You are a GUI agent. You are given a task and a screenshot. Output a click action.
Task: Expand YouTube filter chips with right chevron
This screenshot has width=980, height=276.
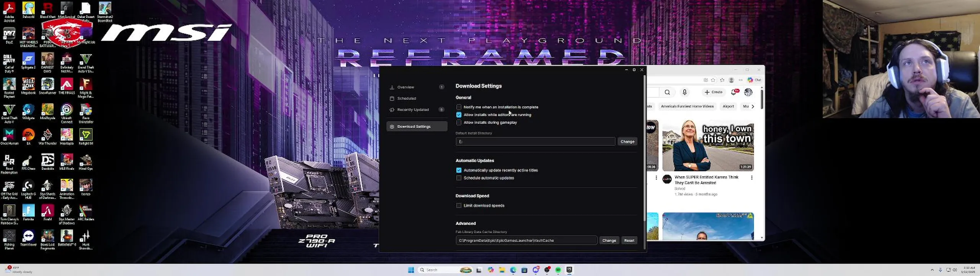pos(753,107)
